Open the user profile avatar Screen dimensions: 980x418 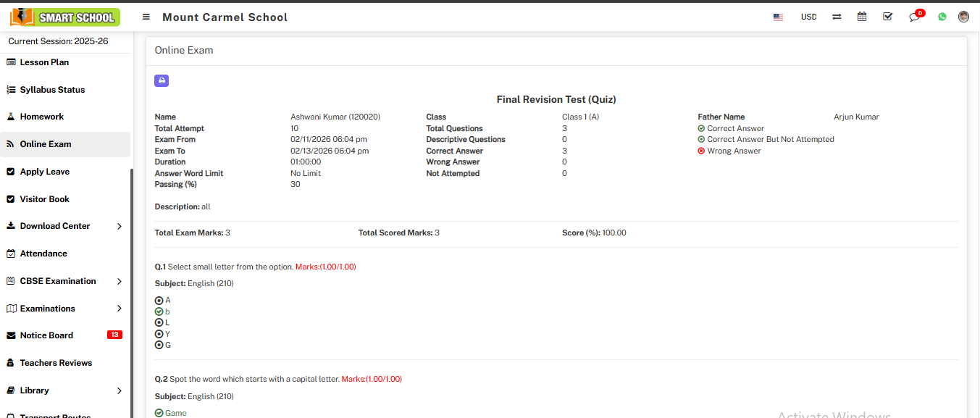963,17
